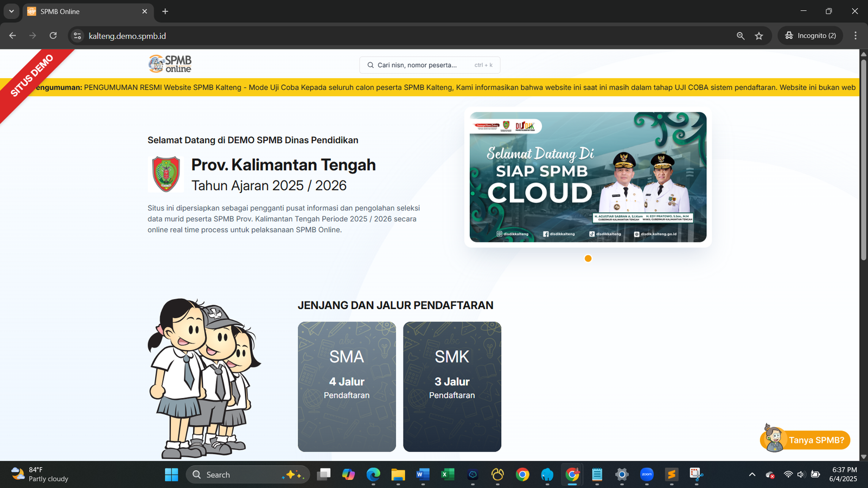Bookmark this page with star icon
Screen dimensions: 868x488
tap(759, 36)
